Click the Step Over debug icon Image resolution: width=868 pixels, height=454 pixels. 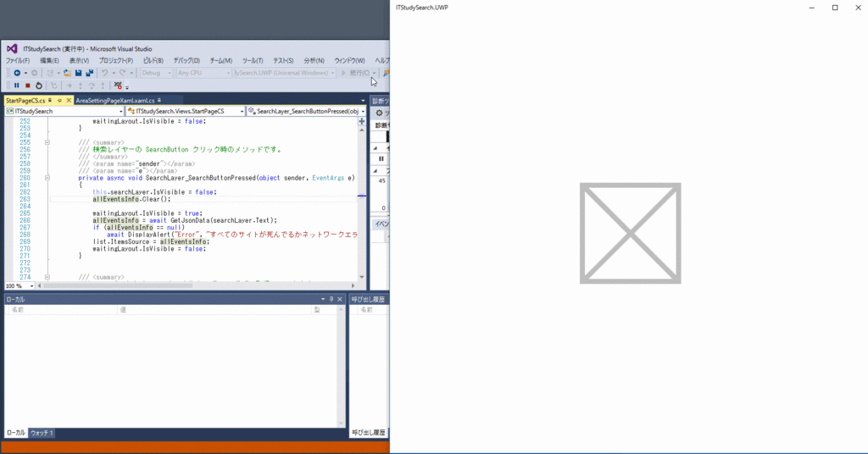coord(92,86)
